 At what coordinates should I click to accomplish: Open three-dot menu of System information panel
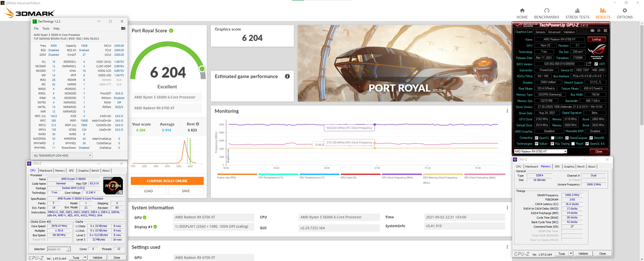[x=507, y=207]
